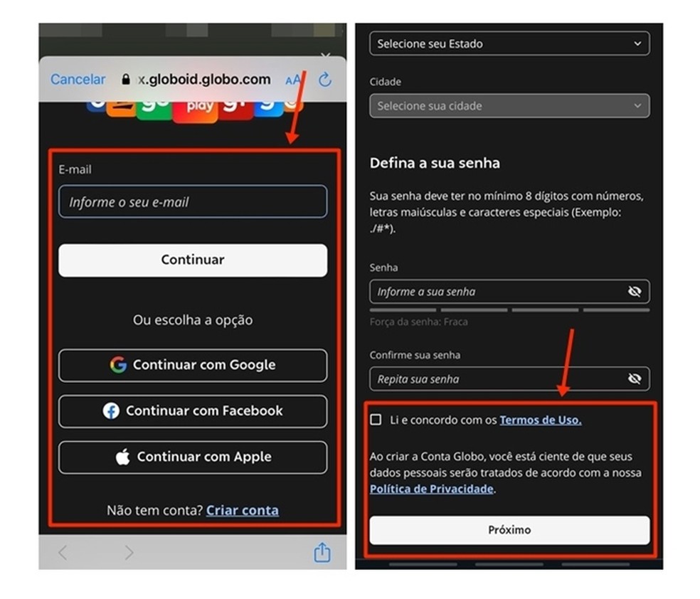This screenshot has width=700, height=599.
Task: Tap the padlock security icon
Action: [126, 80]
